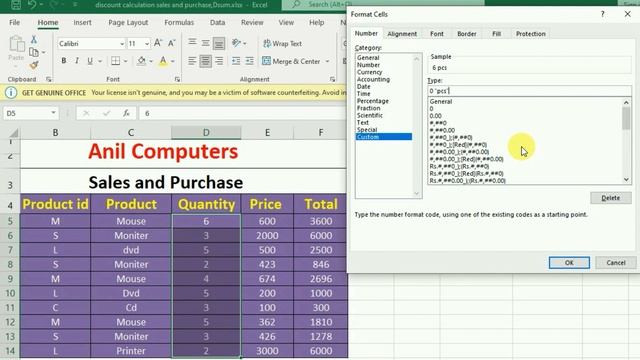The width and height of the screenshot is (640, 360).
Task: Open the Merge & Center dropdown arrow
Action: point(327,61)
